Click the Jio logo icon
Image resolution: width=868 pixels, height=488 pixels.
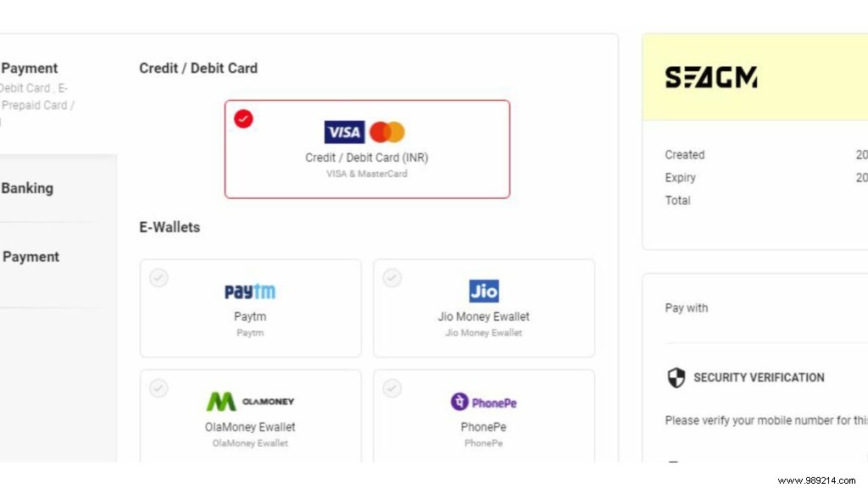[x=484, y=291]
